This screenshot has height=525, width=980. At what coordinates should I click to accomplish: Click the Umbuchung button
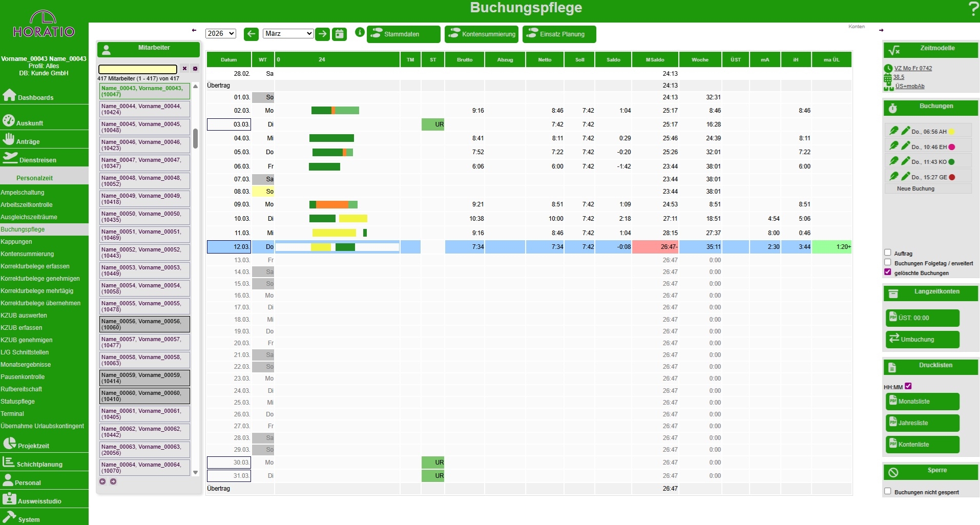click(x=922, y=339)
